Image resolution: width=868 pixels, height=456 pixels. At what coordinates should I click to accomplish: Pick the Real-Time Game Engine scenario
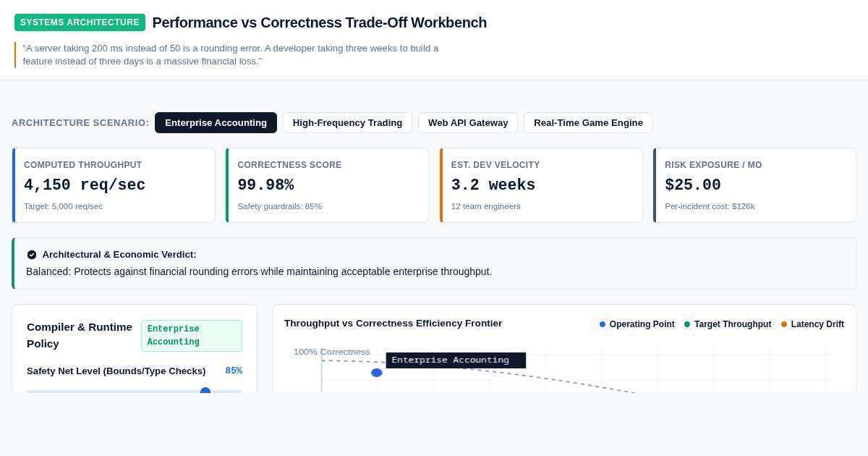[588, 122]
